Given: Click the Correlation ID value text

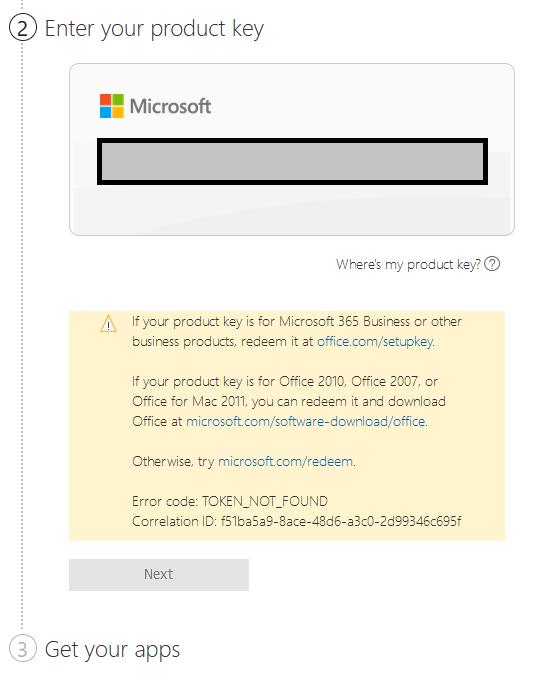Looking at the screenshot, I should pyautogui.click(x=341, y=521).
